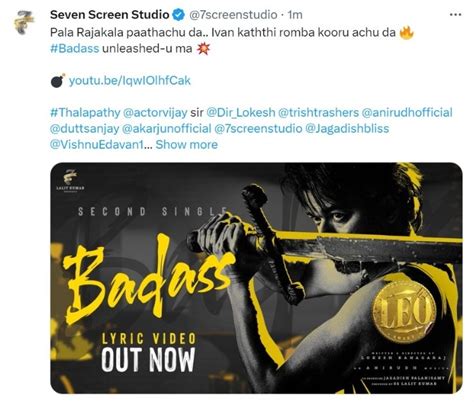
Task: Open the Seven Screen Studio profile avatar
Action: [x=24, y=22]
